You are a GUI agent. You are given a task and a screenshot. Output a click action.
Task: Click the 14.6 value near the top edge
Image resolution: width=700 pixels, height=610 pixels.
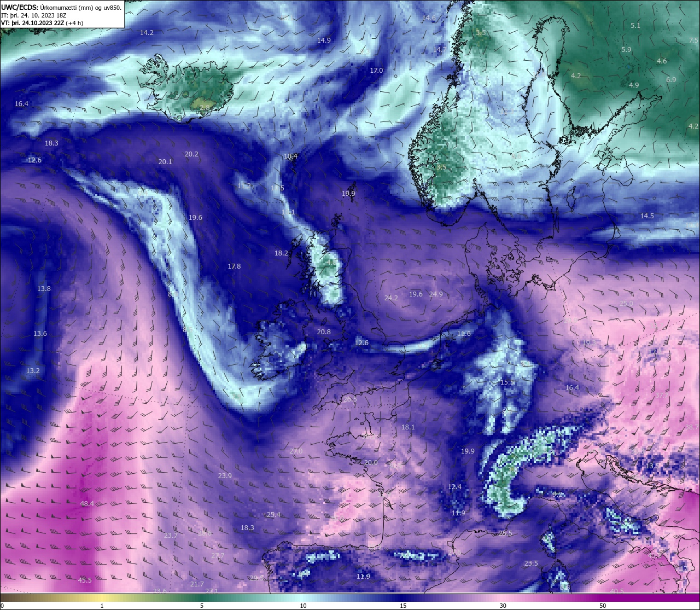(429, 18)
